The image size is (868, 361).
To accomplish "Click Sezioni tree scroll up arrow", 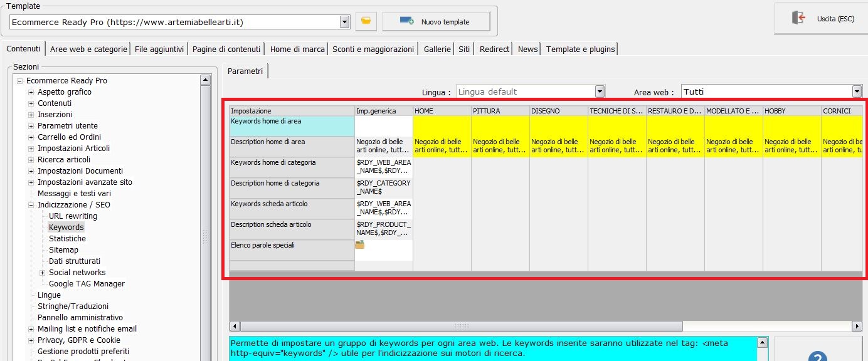I will click(x=205, y=80).
